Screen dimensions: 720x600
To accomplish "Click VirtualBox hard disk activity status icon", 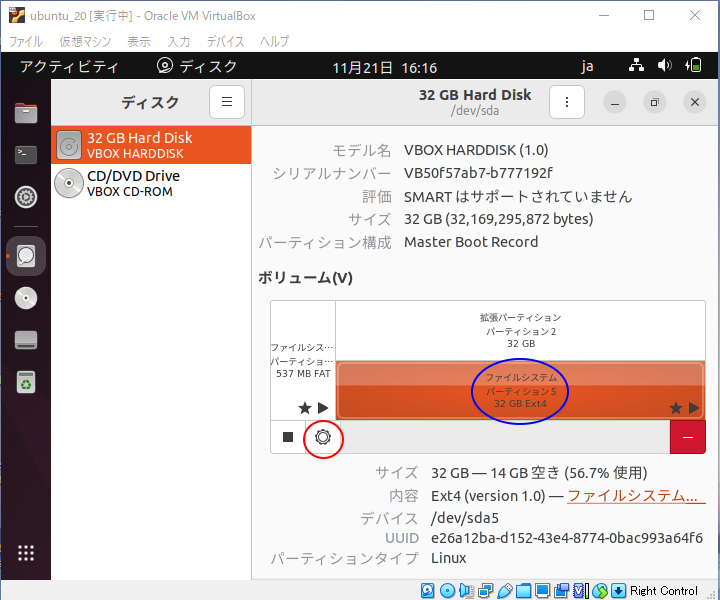I will click(428, 590).
